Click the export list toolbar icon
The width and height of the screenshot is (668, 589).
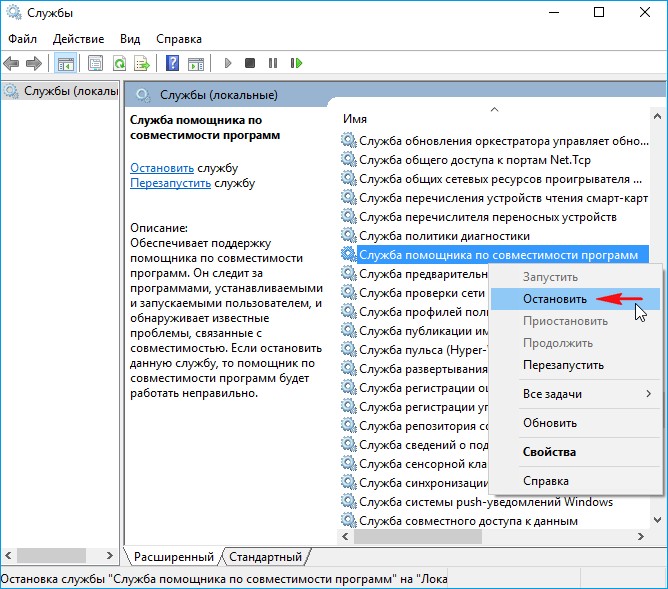[142, 63]
